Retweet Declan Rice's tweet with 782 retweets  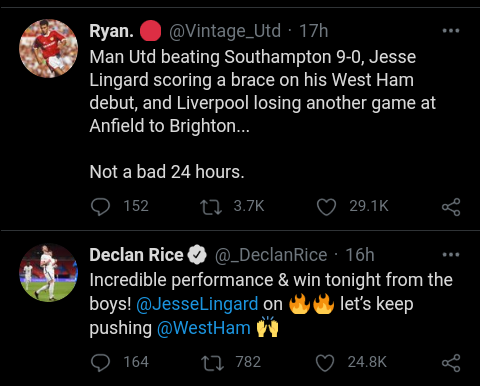click(212, 363)
